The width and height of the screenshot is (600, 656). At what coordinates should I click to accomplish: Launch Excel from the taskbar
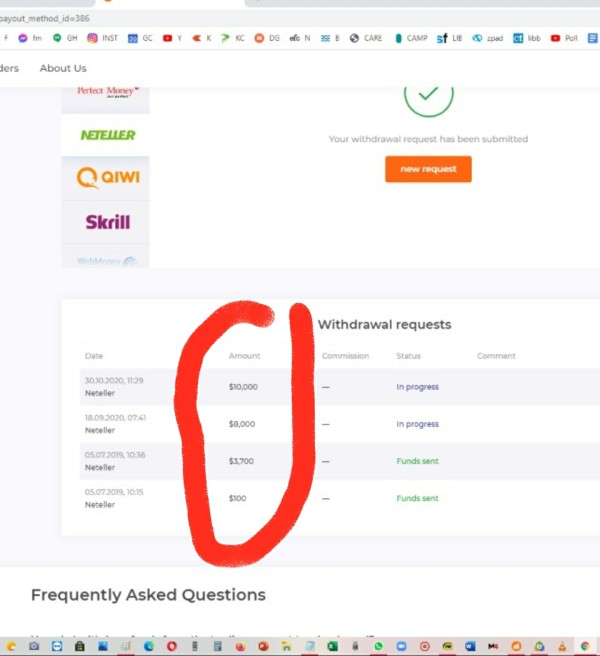pyautogui.click(x=333, y=646)
